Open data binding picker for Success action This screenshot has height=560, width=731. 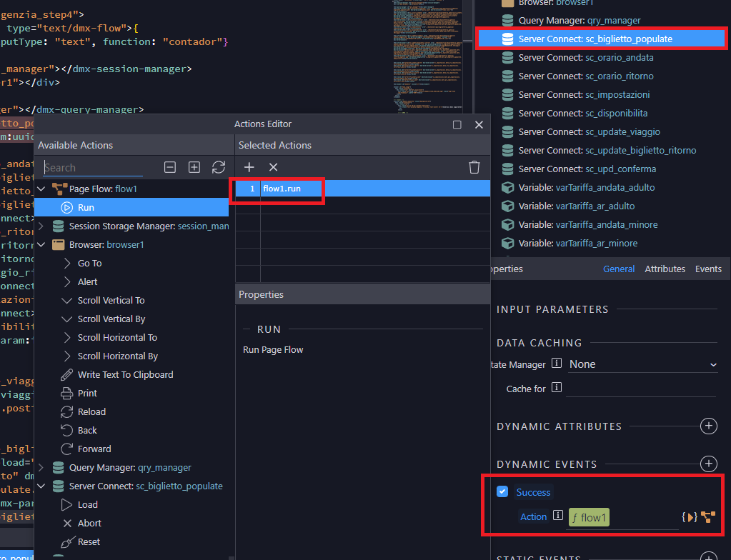pos(690,516)
